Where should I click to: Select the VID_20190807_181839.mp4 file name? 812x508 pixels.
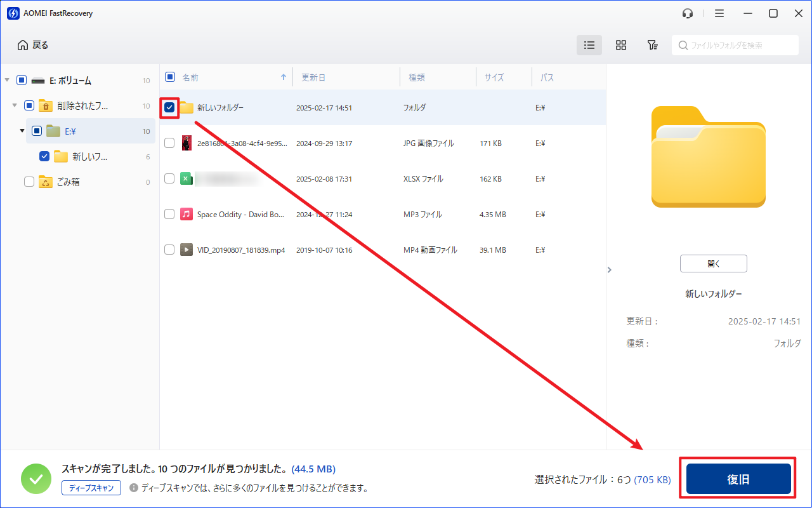pos(241,250)
